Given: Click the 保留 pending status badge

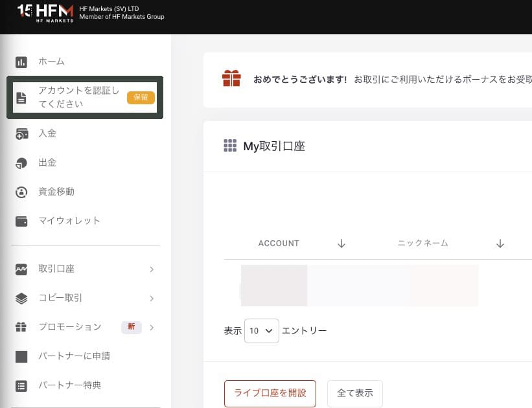Looking at the screenshot, I should point(141,98).
